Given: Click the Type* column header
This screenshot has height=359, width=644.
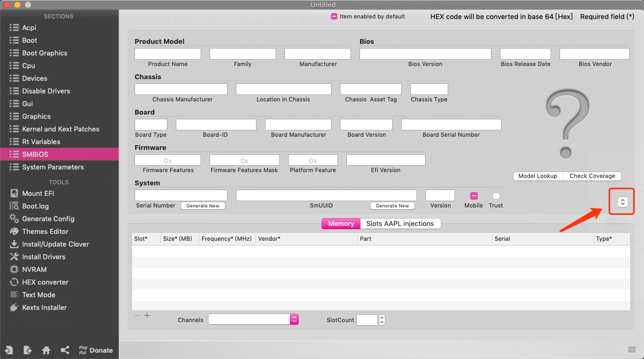Looking at the screenshot, I should tap(612, 239).
